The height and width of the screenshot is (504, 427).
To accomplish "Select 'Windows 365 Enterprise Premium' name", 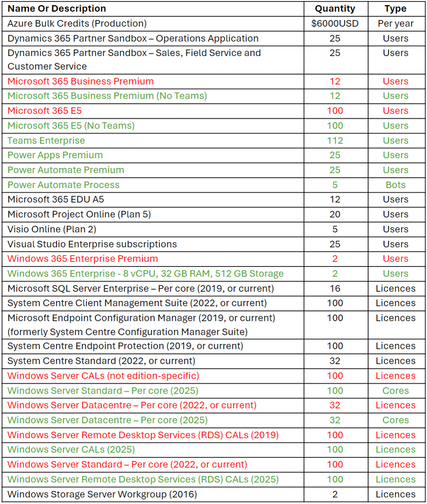I will 83,259.
